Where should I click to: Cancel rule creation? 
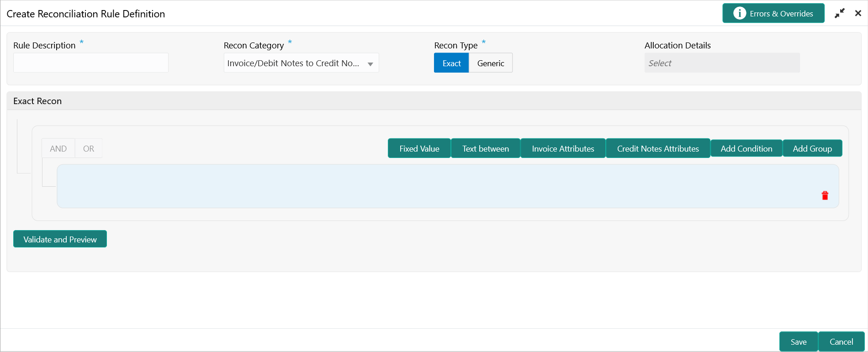pyautogui.click(x=841, y=341)
